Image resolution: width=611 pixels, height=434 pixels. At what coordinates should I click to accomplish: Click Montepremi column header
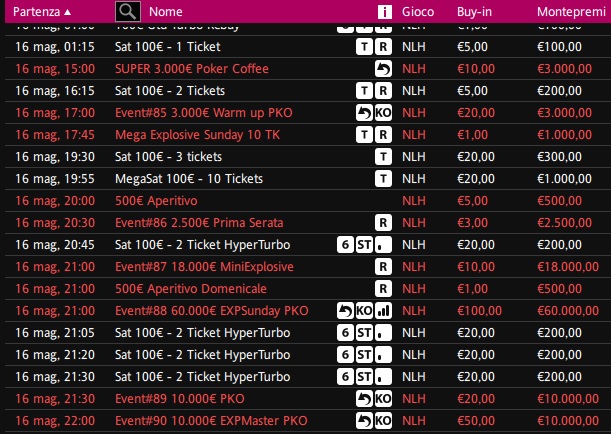click(570, 12)
